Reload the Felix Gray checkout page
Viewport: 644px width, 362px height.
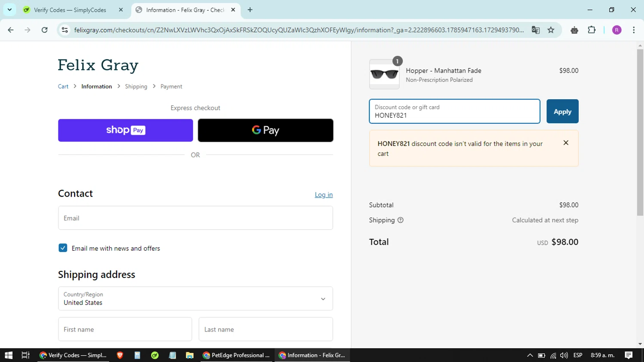[44, 30]
